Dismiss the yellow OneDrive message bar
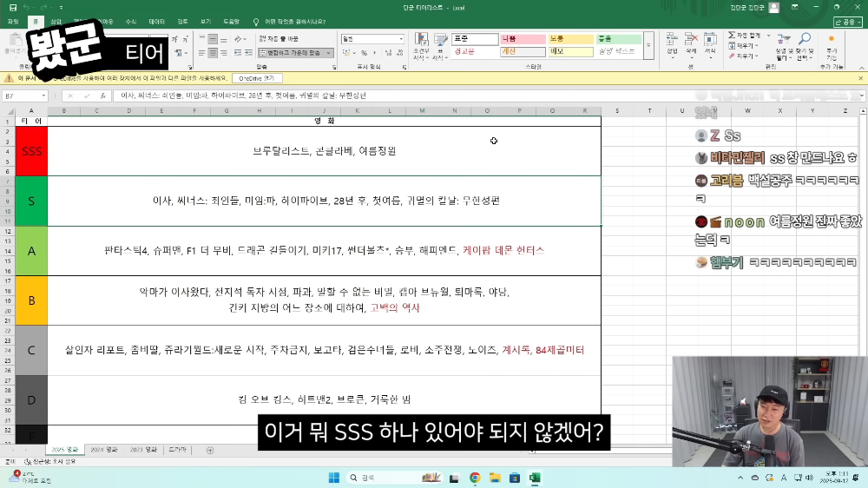 point(861,79)
